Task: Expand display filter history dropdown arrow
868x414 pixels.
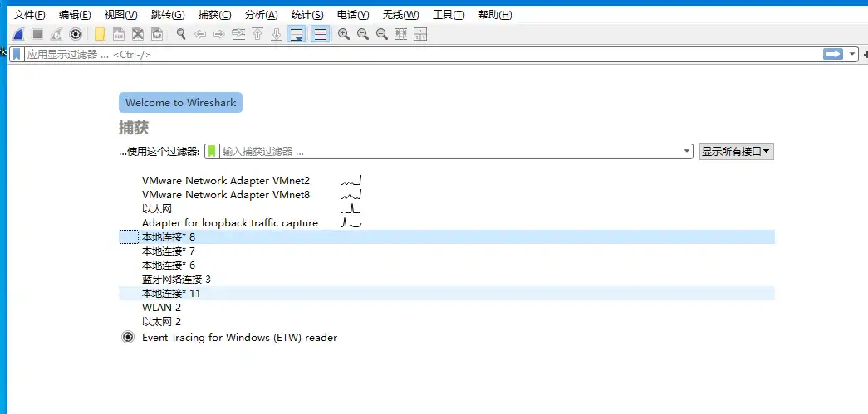Action: pos(852,54)
